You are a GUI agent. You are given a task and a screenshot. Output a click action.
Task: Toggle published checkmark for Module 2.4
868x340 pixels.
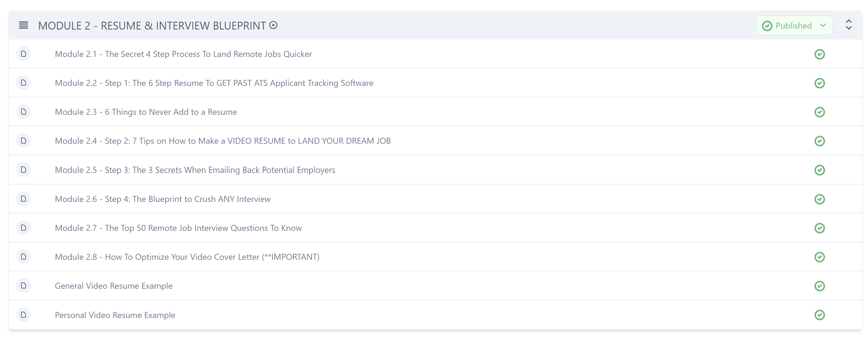tap(819, 141)
